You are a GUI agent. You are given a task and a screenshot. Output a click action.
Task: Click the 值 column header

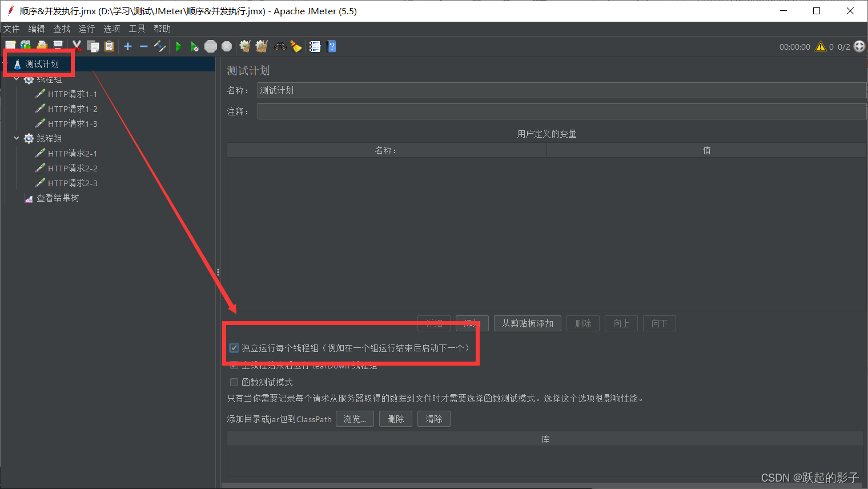tap(706, 150)
